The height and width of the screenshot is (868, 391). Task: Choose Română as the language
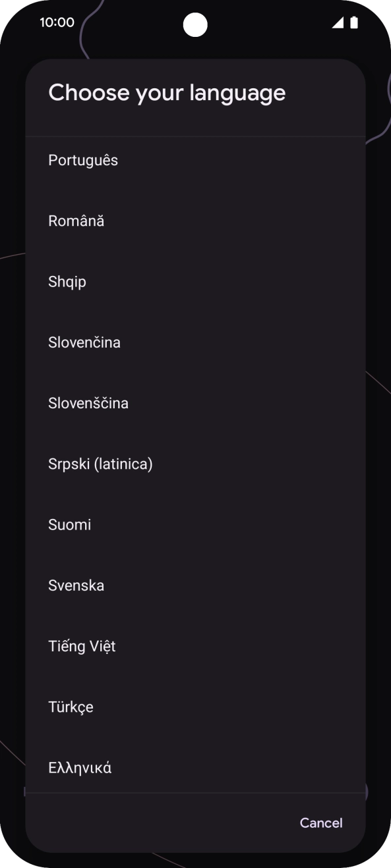[x=195, y=221]
